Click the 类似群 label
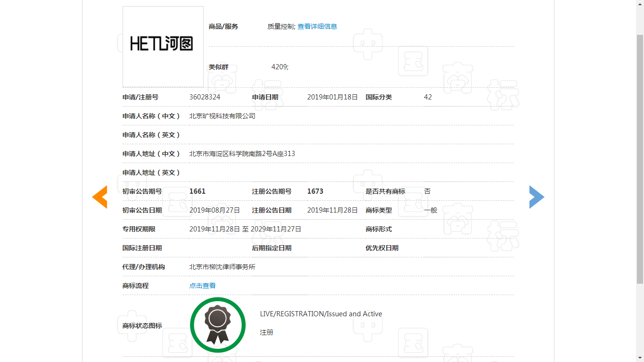 (x=219, y=67)
